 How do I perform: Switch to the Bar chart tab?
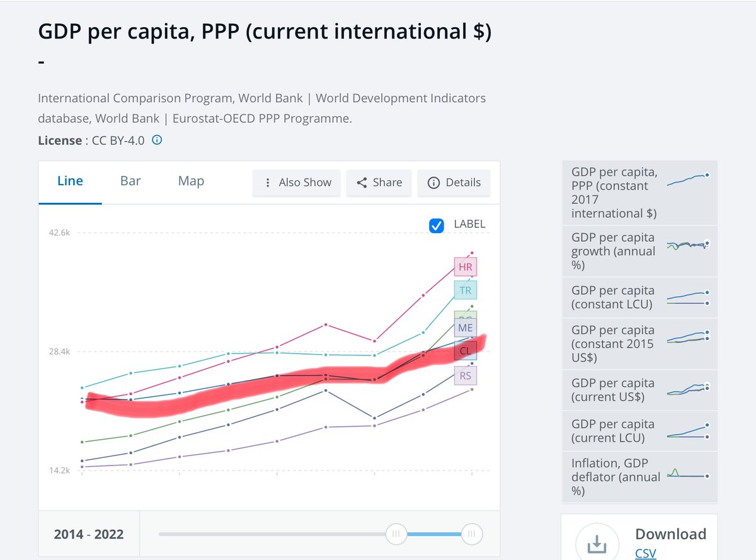(130, 181)
